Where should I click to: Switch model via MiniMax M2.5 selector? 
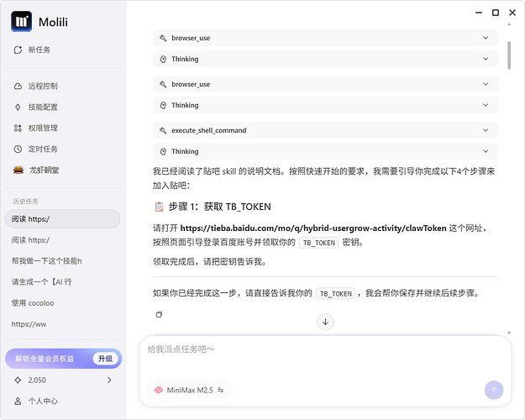(189, 391)
